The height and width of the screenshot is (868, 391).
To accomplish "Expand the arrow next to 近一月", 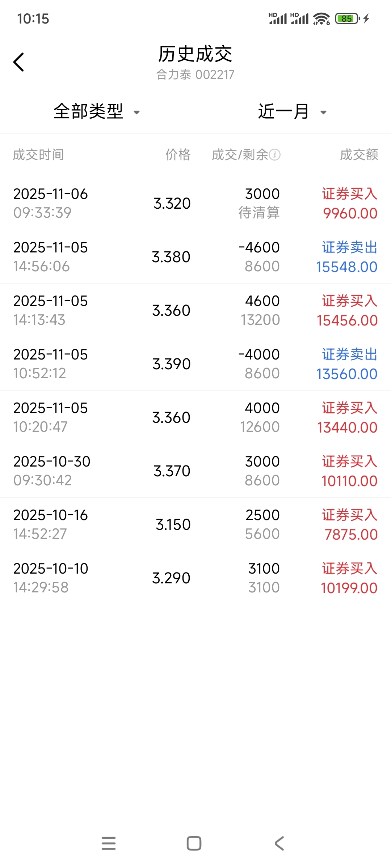I will 323,112.
